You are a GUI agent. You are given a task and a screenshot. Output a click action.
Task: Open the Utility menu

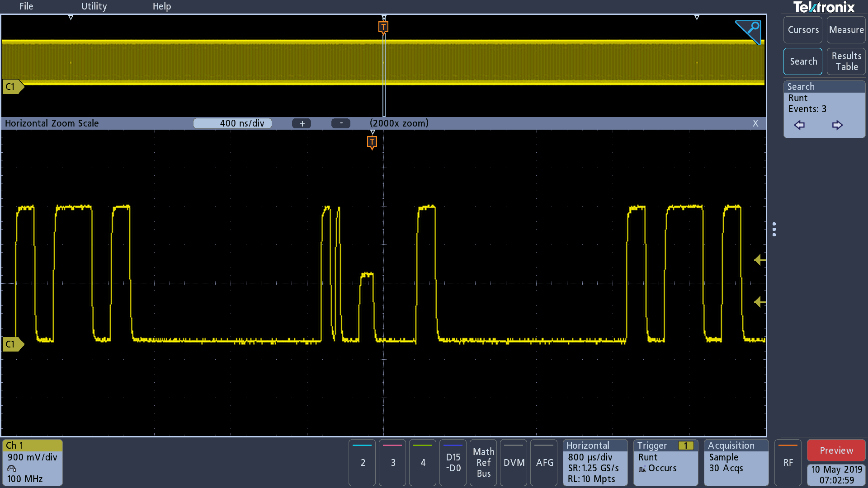tap(94, 6)
